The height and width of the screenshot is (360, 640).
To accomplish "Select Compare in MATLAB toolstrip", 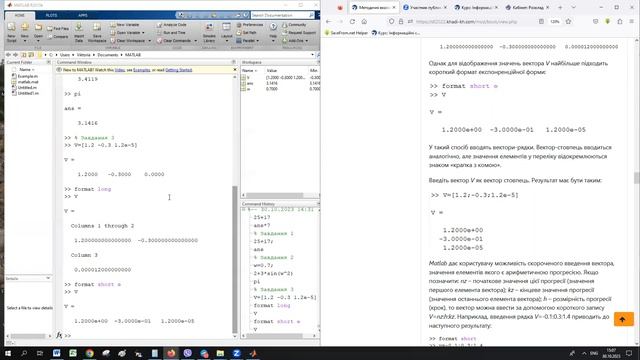I will [58, 37].
